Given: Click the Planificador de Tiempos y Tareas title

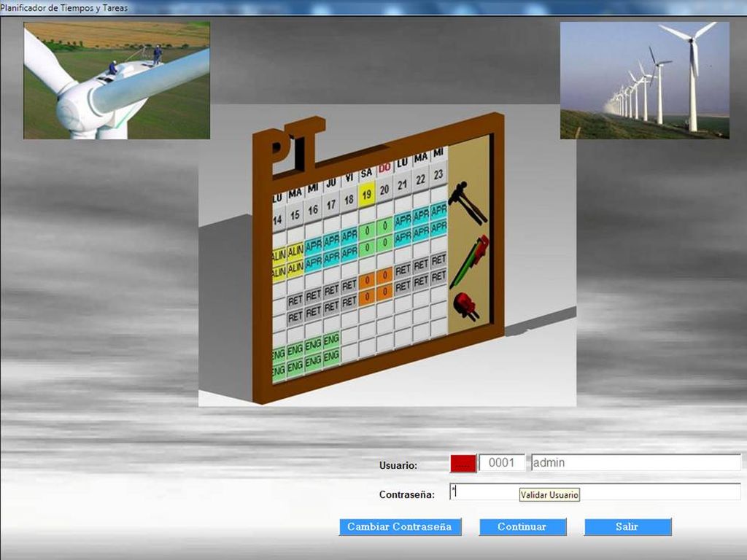Looking at the screenshot, I should pyautogui.click(x=64, y=8).
